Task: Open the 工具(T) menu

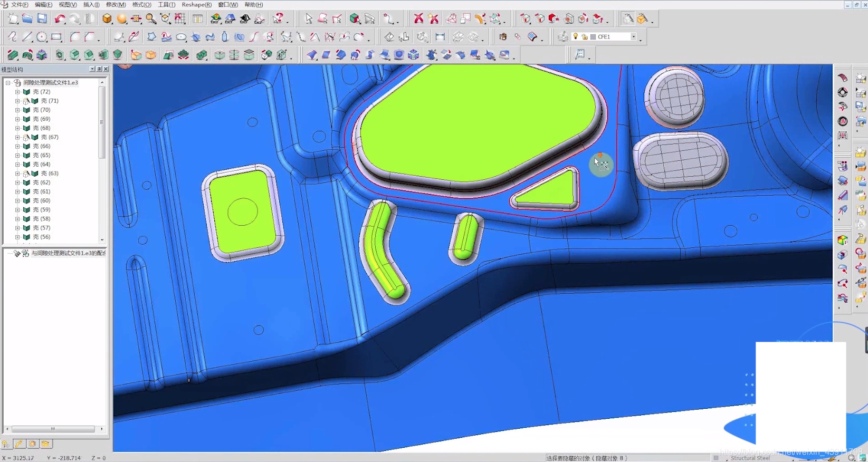Action: (x=166, y=5)
